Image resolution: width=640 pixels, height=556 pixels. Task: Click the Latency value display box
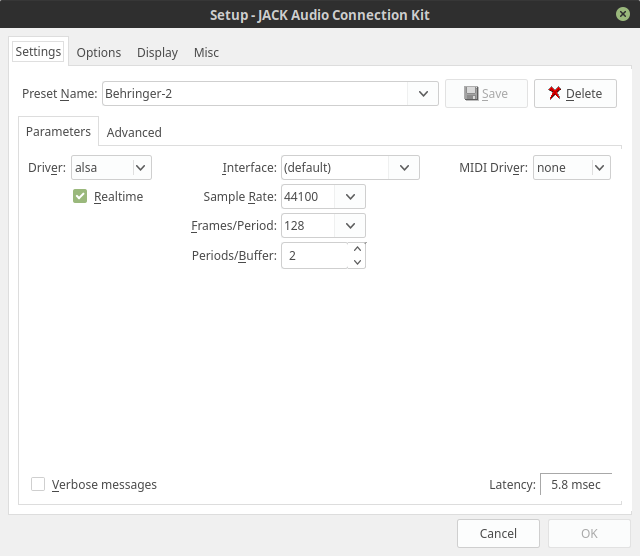[576, 485]
